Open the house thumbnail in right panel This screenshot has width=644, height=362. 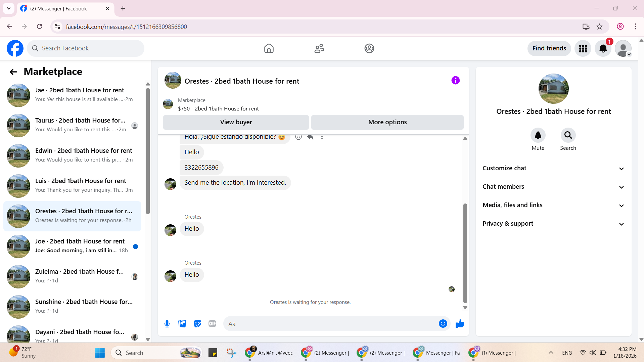click(x=553, y=89)
